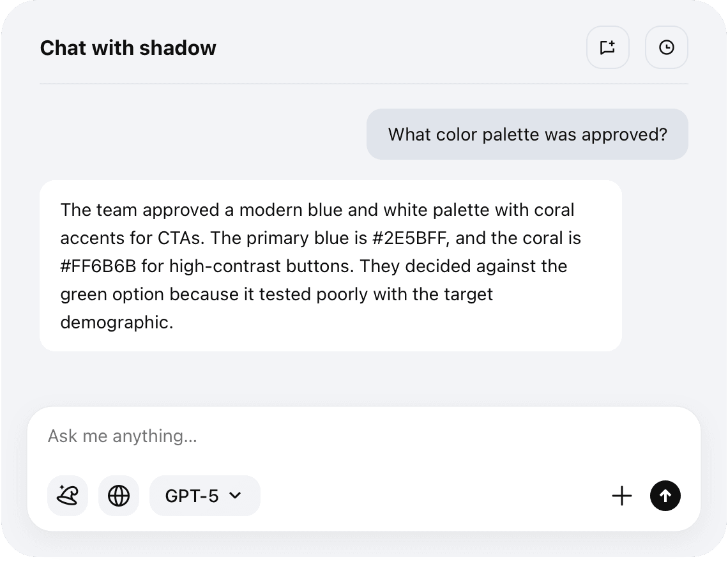Click the "Chat with shadow" title
This screenshot has height=566, width=728.
(128, 48)
